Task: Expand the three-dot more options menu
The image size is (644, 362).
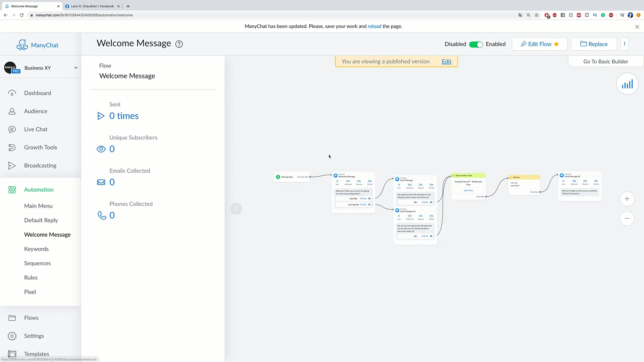Action: (x=625, y=44)
